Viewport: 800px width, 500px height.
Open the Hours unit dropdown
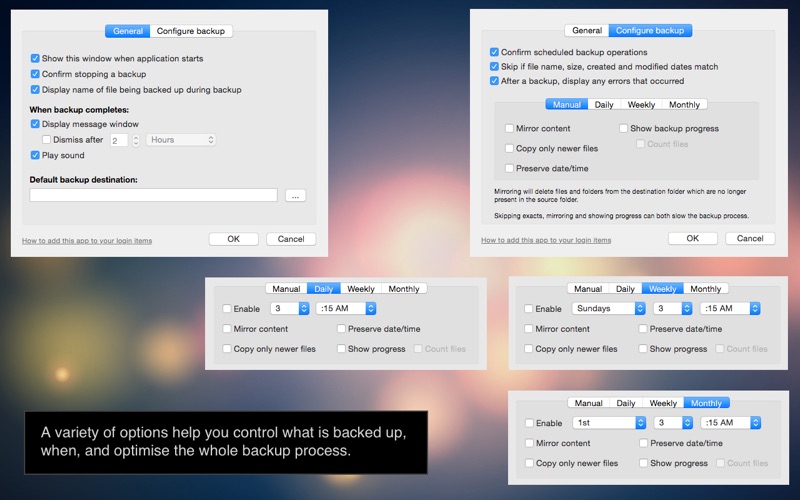click(182, 140)
